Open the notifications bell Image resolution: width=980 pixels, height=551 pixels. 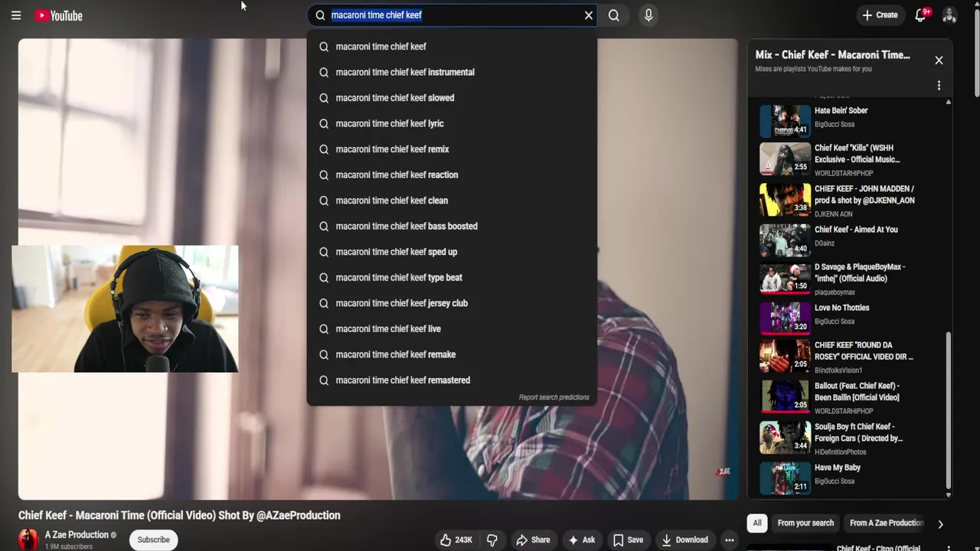click(921, 15)
